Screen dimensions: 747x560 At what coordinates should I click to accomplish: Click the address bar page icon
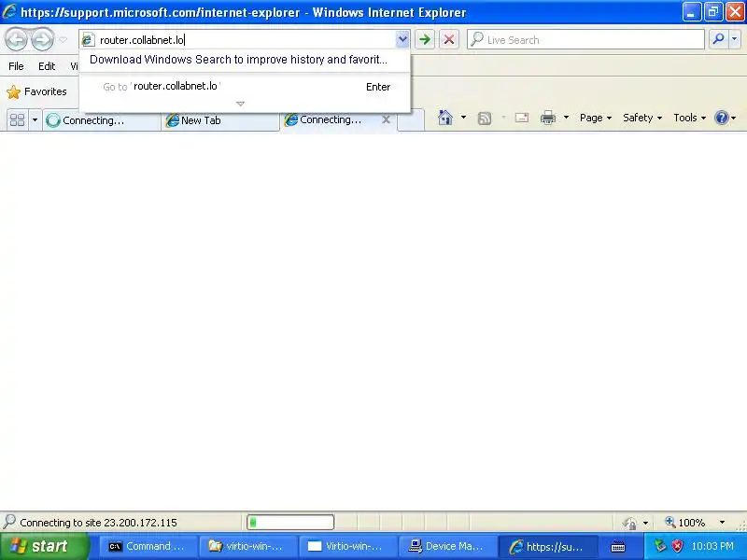[87, 40]
